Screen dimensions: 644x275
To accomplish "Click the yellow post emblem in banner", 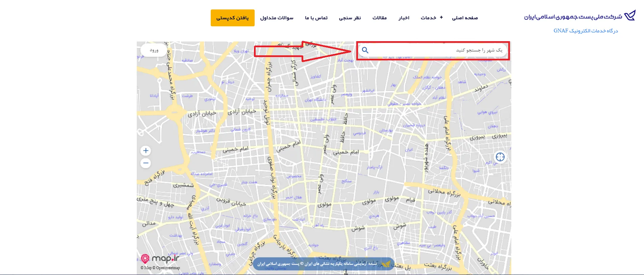I will 386,264.
